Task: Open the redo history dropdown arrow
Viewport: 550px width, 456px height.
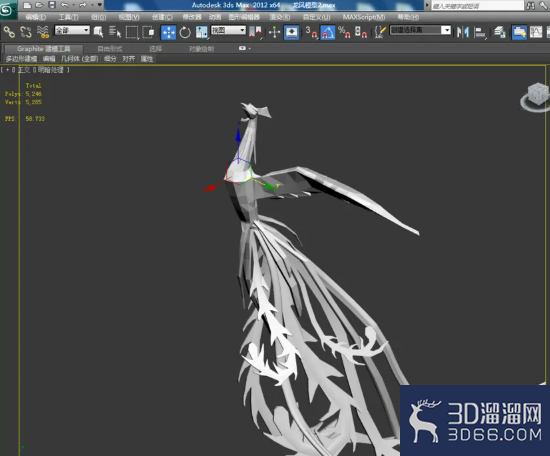Action: (x=92, y=5)
